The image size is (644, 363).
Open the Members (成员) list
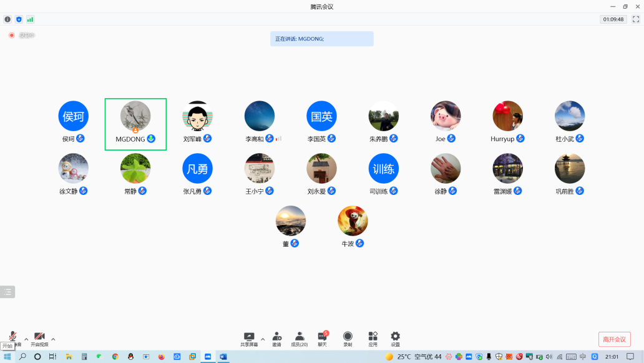(x=300, y=339)
